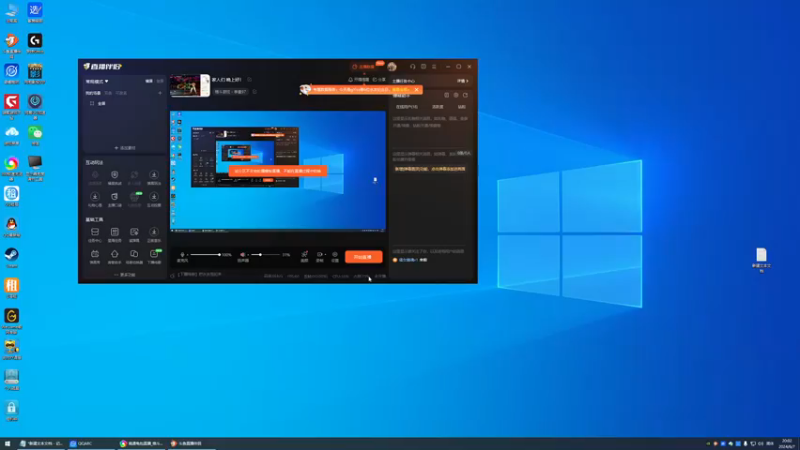
Task: Open the Details (详情 >) link in task center
Action: [x=462, y=81]
